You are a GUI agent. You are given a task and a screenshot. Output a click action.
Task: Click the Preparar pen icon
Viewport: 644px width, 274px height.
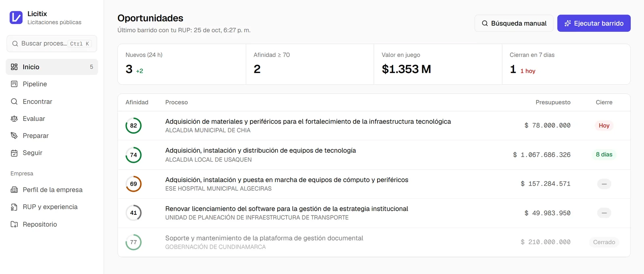tap(14, 136)
